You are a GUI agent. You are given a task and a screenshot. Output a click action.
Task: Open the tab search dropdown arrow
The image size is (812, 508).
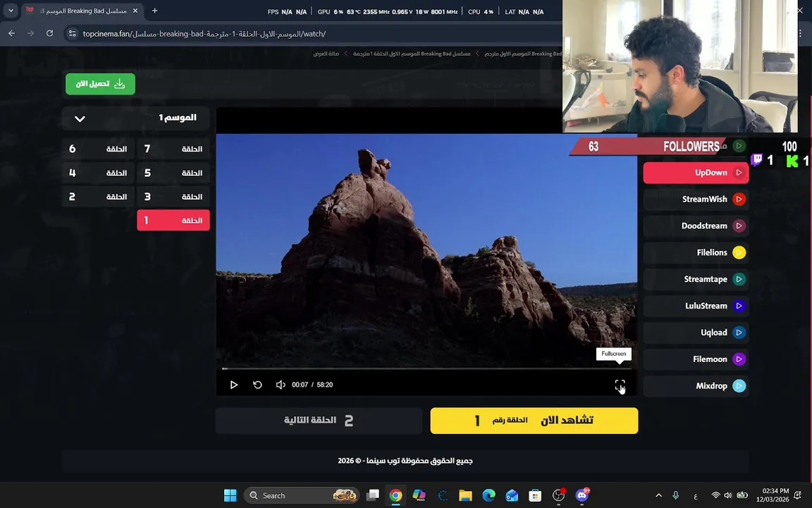coord(11,11)
